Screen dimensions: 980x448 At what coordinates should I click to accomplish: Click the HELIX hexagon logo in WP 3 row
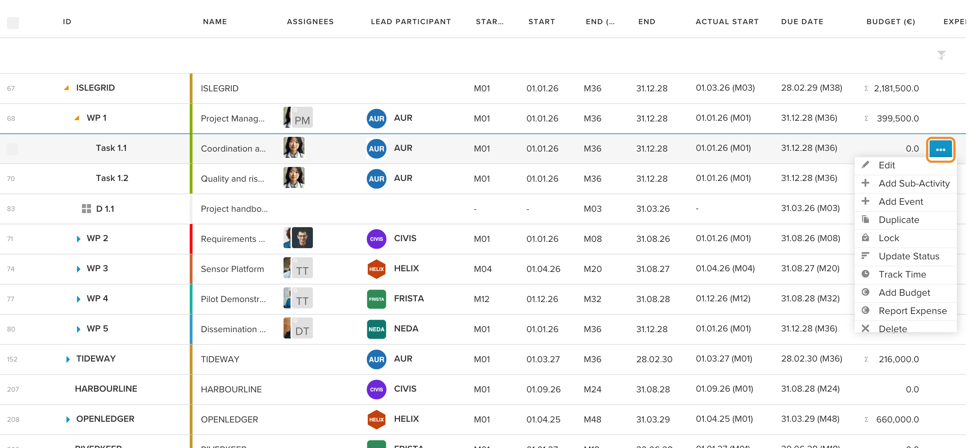click(x=376, y=269)
